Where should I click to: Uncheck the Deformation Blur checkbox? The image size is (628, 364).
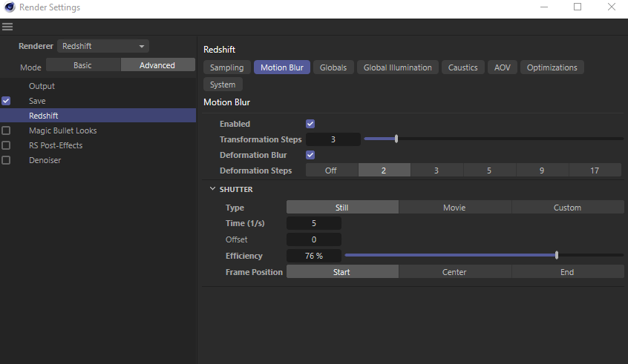pyautogui.click(x=310, y=155)
